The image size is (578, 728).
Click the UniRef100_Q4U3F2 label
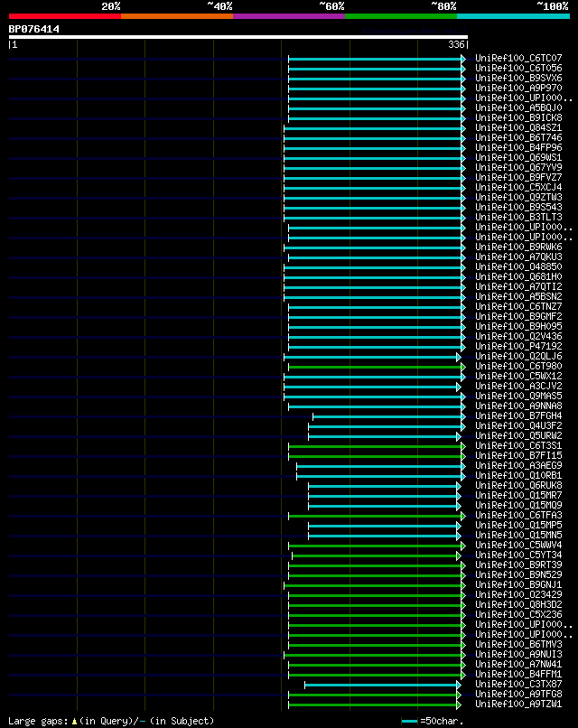coord(518,425)
